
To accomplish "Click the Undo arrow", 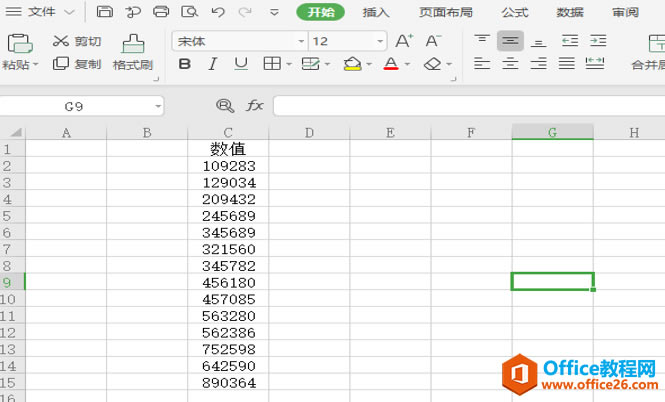I will tap(218, 12).
